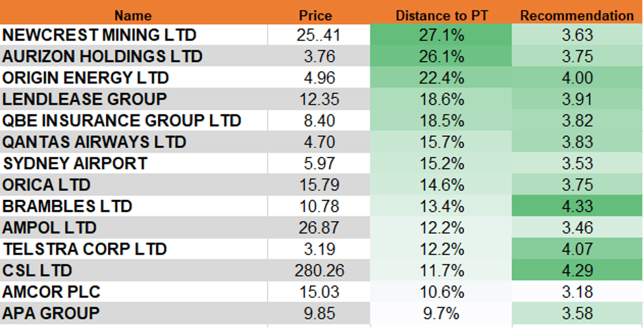Select the APA GROUP cell
This screenshot has width=644, height=328.
click(x=133, y=313)
